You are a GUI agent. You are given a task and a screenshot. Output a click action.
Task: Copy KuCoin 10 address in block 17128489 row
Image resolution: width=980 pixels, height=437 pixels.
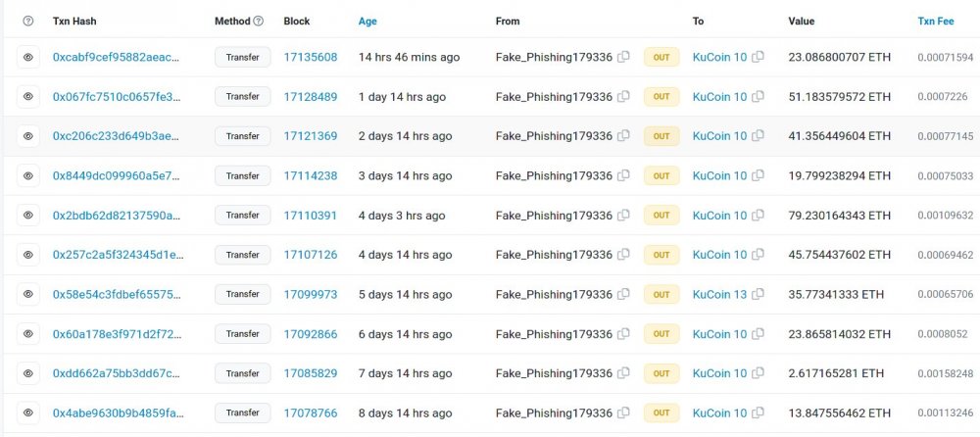(759, 96)
